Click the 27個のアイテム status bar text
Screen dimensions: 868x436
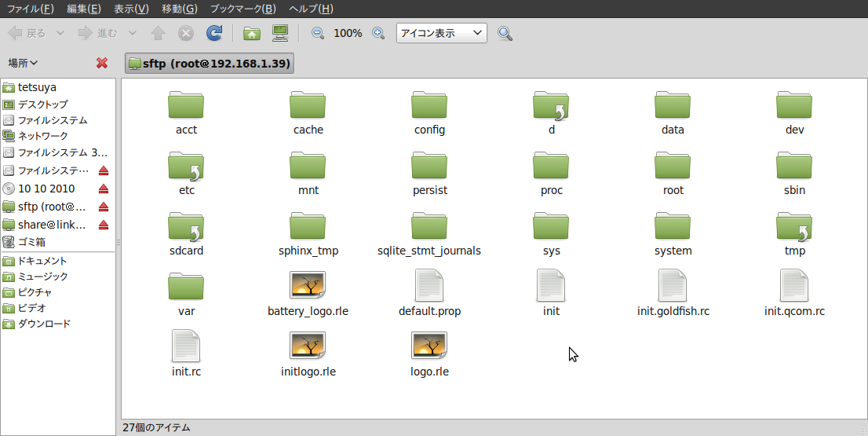(x=156, y=427)
